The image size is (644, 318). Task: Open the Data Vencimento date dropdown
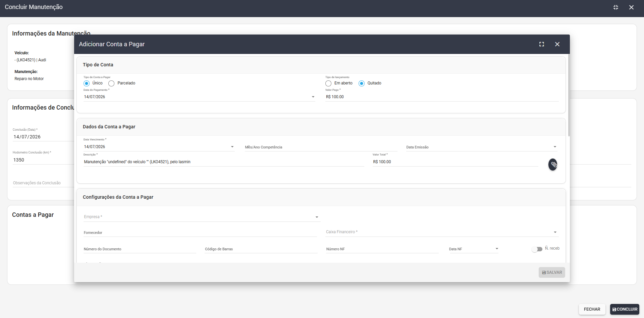(232, 147)
